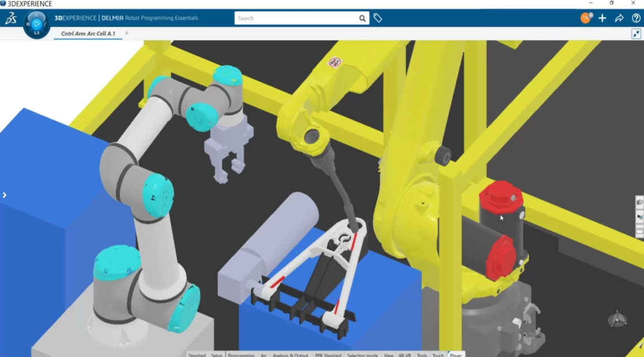Click the Share arrow icon
The height and width of the screenshot is (357, 644).
(x=619, y=18)
